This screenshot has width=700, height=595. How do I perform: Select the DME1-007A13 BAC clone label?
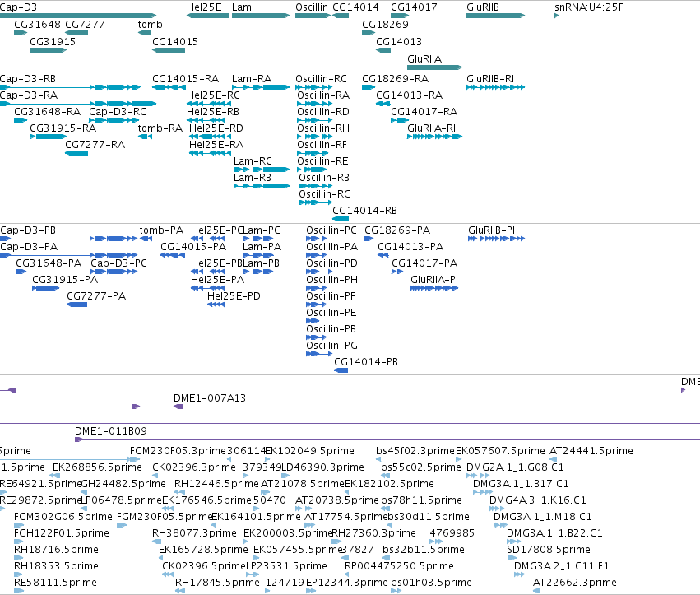click(x=210, y=398)
